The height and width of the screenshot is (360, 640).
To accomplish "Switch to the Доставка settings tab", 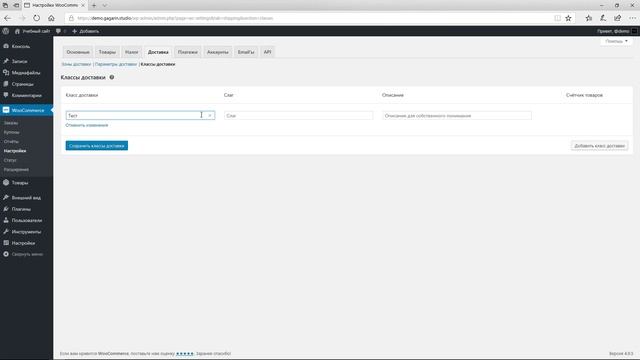I will (x=158, y=52).
